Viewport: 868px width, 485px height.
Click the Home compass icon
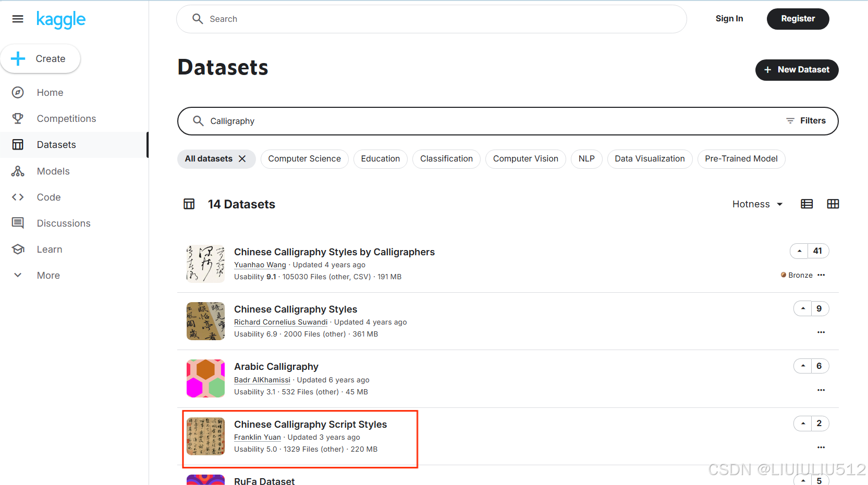[x=18, y=93]
